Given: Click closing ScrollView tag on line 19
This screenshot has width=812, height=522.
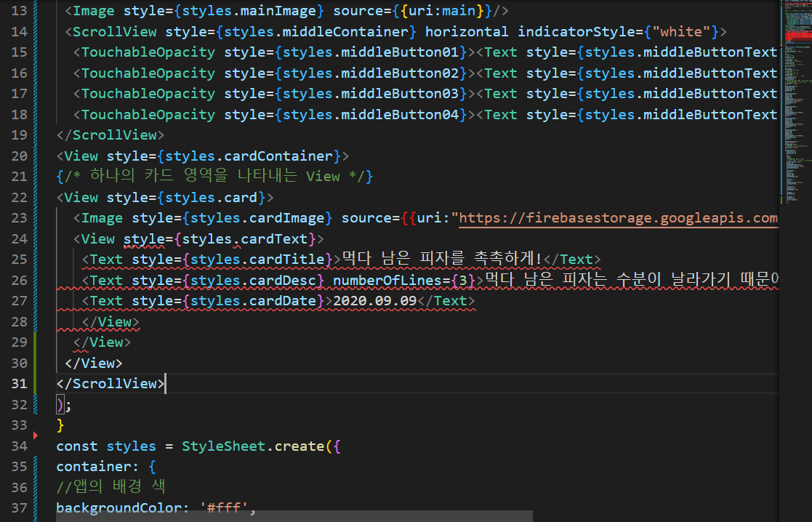Looking at the screenshot, I should pos(110,135).
